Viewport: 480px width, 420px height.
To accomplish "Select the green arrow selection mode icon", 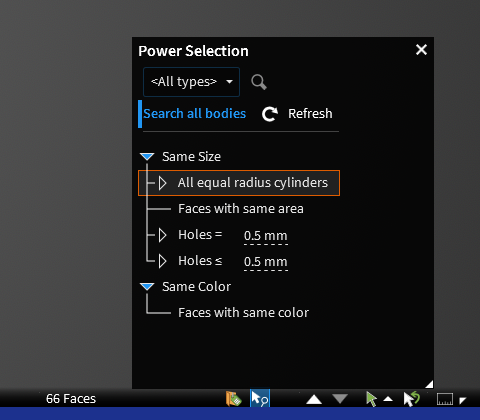I will [371, 399].
